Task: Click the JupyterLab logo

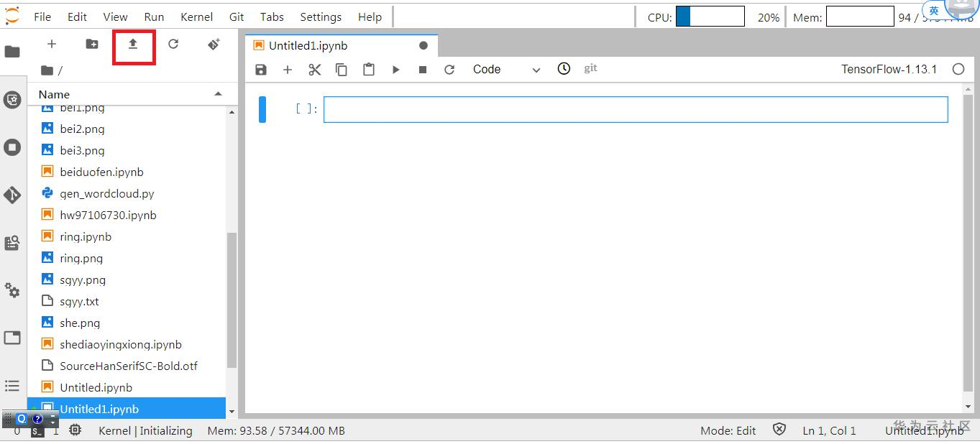Action: click(x=12, y=15)
